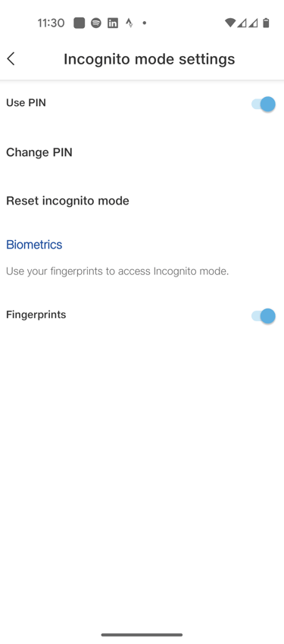
Task: Select Reset incognito mode
Action: [x=142, y=201]
